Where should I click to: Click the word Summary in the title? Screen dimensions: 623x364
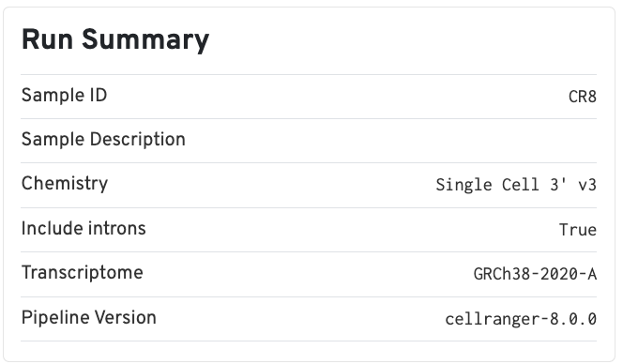click(x=145, y=39)
